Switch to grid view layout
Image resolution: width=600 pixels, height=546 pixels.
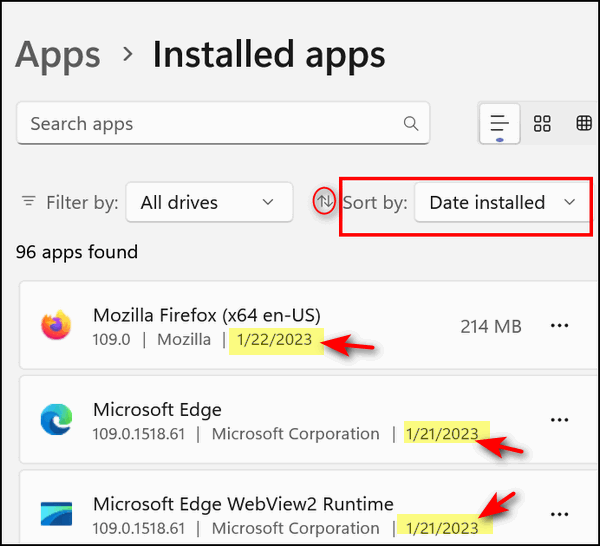pyautogui.click(x=542, y=124)
